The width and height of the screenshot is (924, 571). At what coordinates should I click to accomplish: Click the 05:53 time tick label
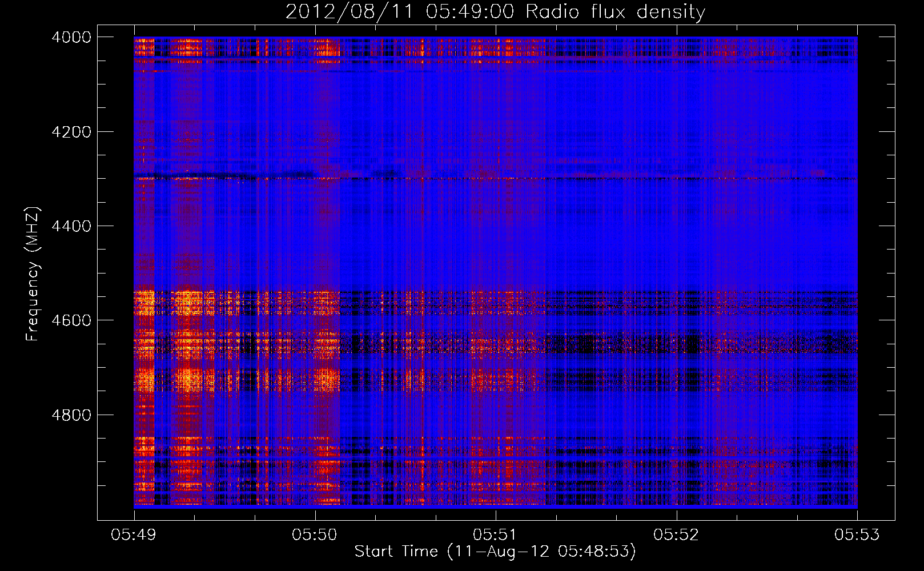click(x=857, y=535)
